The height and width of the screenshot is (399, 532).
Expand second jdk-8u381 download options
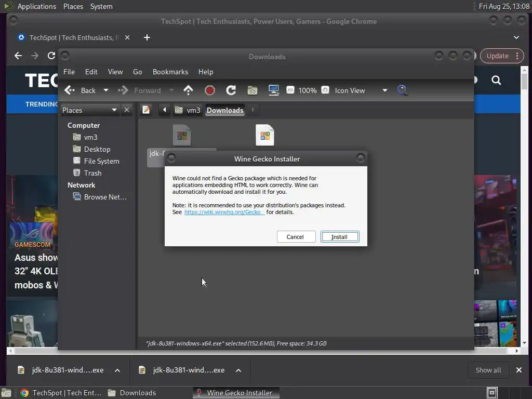[238, 370]
